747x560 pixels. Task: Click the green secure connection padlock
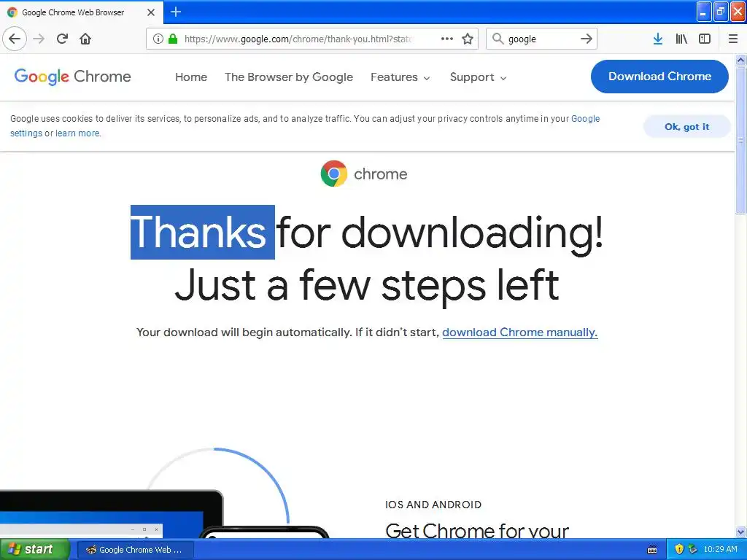pyautogui.click(x=172, y=39)
